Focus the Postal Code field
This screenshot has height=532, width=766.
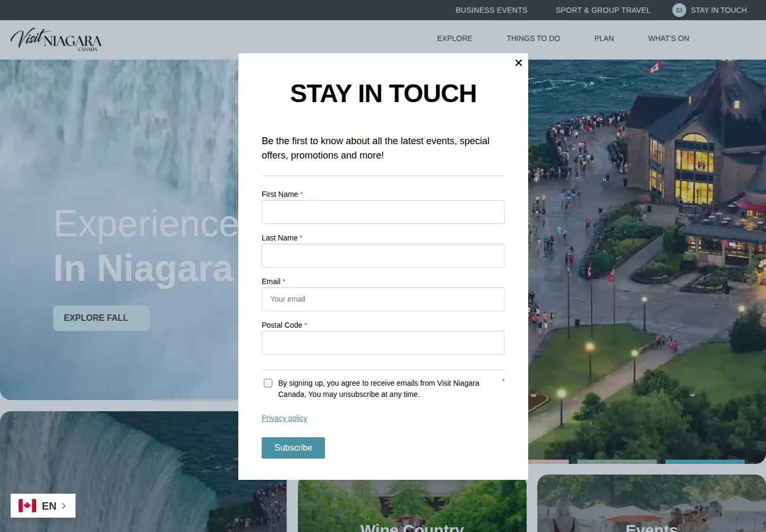point(383,343)
